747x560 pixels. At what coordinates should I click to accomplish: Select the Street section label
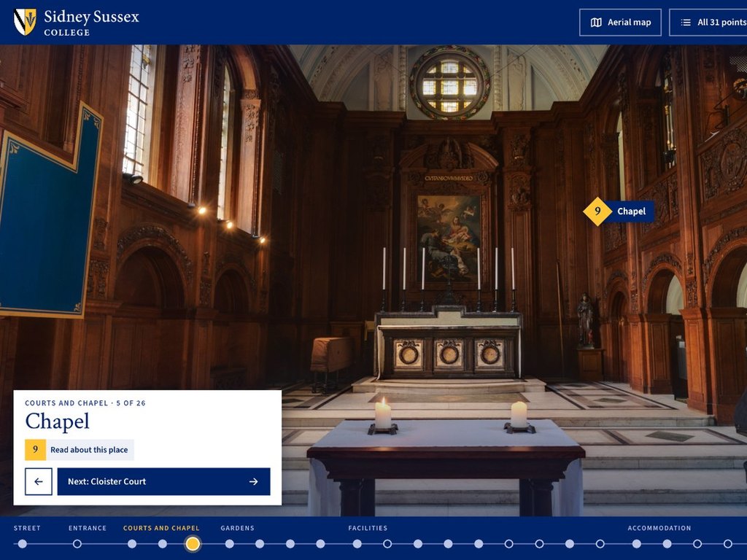pos(27,528)
